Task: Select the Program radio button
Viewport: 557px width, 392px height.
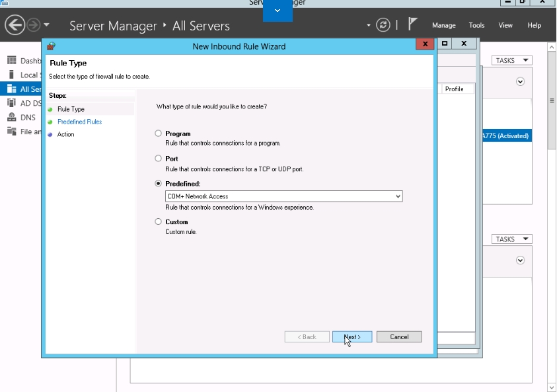Action: (x=158, y=134)
